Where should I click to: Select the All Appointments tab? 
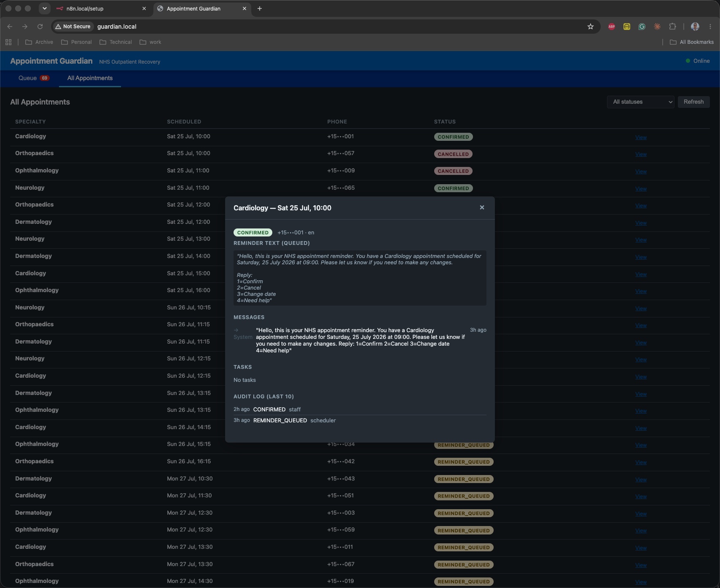90,78
